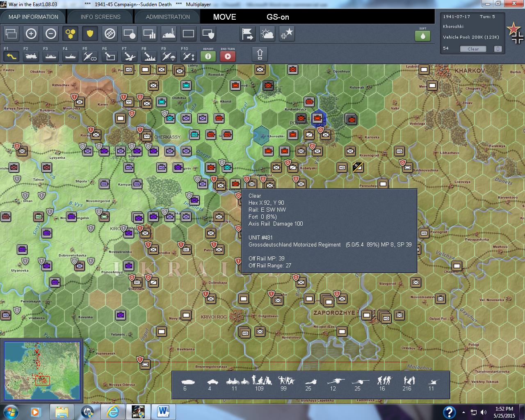The height and width of the screenshot is (420, 525).
Task: Select the blue-highlighted unit near Poltava
Action: coord(317,119)
